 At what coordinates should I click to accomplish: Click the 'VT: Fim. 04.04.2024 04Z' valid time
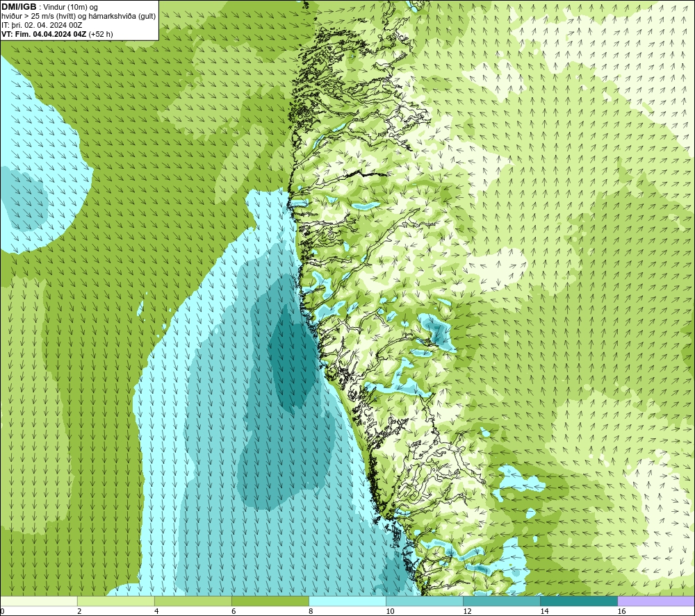coord(44,34)
